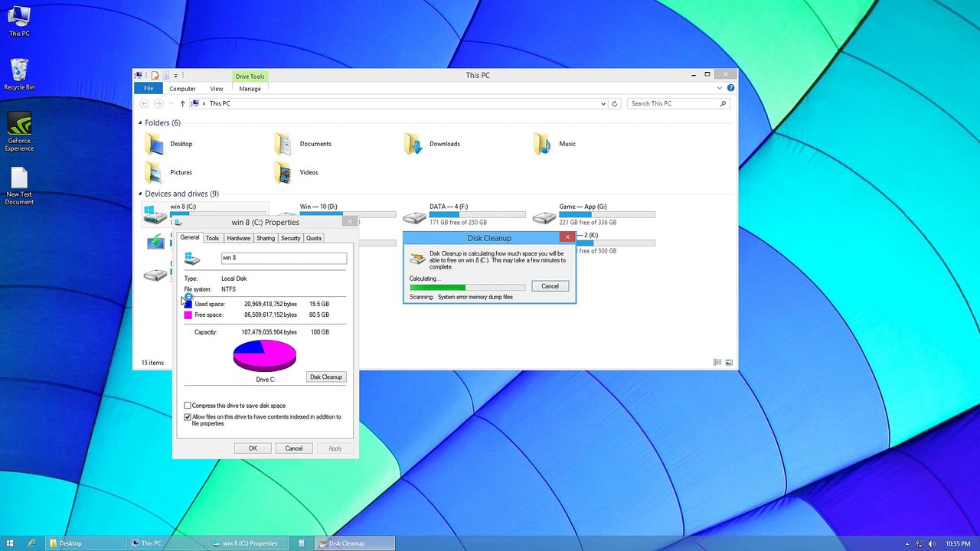Open the Videos folder in This PC
The width and height of the screenshot is (980, 551).
click(297, 172)
